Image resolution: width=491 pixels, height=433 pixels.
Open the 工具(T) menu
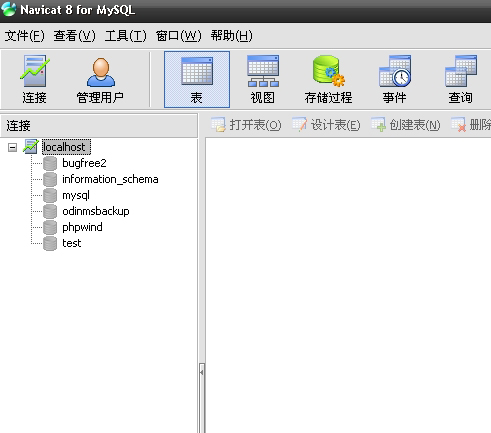click(126, 36)
